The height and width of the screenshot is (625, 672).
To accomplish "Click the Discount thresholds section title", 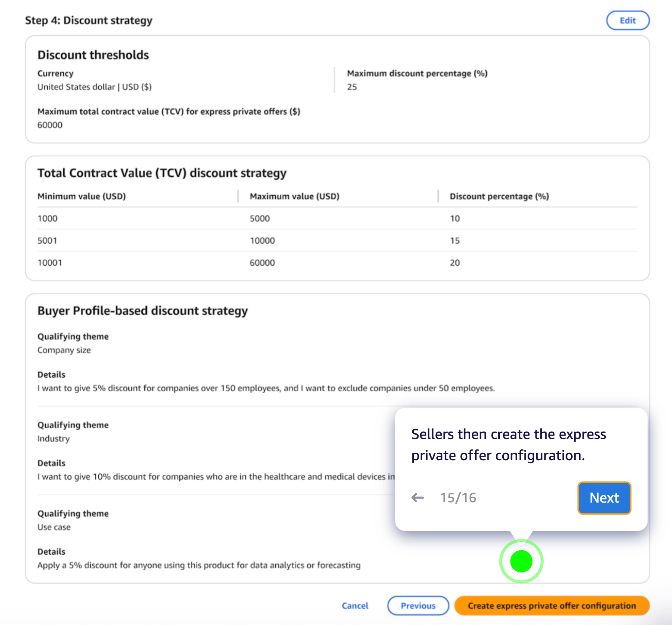I will (93, 55).
